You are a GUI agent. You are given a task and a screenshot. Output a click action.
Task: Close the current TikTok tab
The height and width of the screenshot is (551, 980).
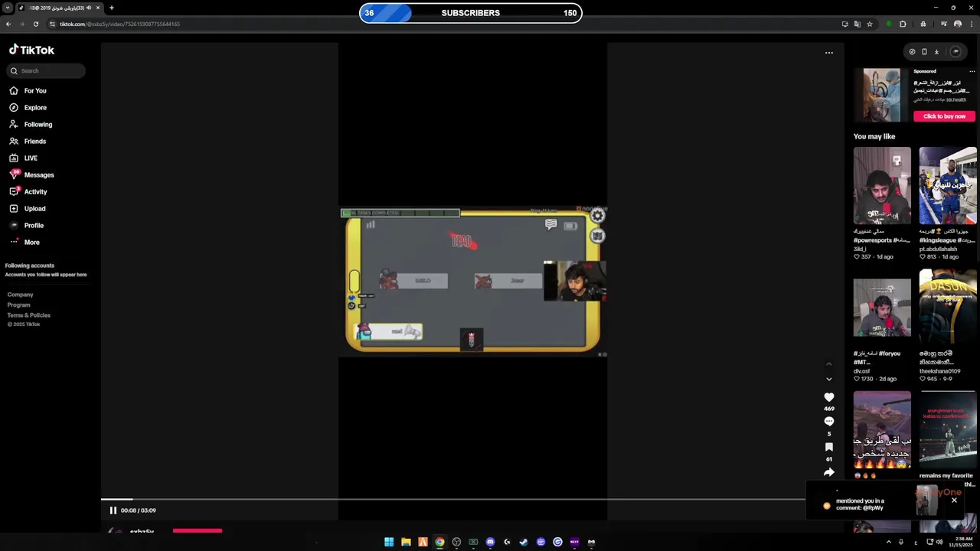[x=97, y=8]
